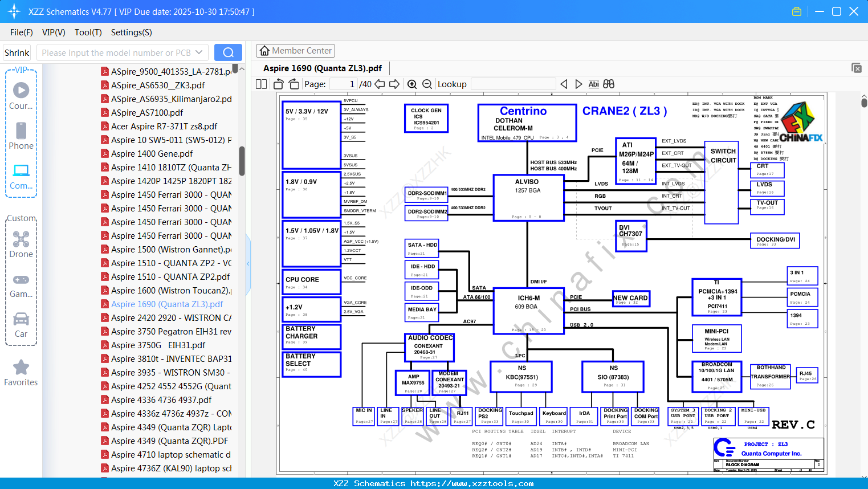Open Aspire 3750G EIH31.pdf
Screen dimensions: 868x489
158,345
